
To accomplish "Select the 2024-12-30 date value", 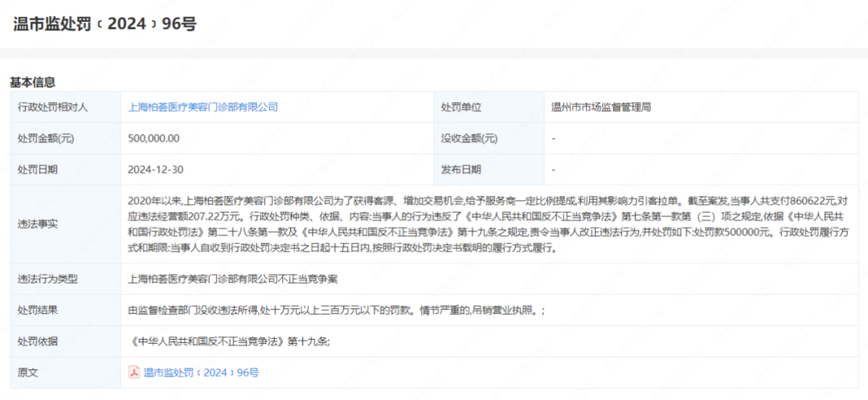I will pyautogui.click(x=155, y=169).
